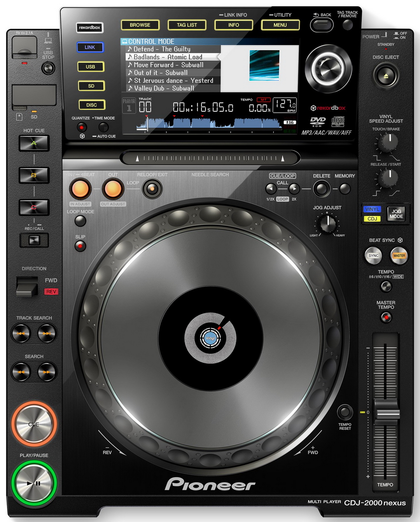420x522 pixels.
Task: Toggle the MASTER TEMPO button
Action: click(386, 318)
